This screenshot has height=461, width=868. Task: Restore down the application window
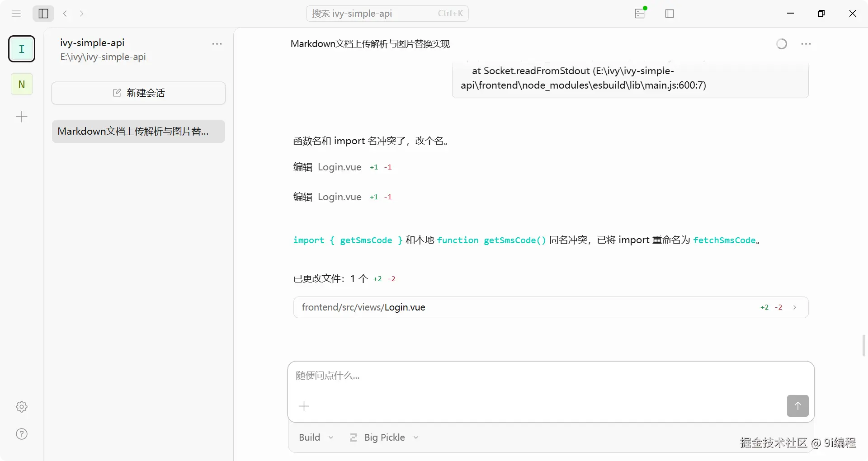click(821, 14)
